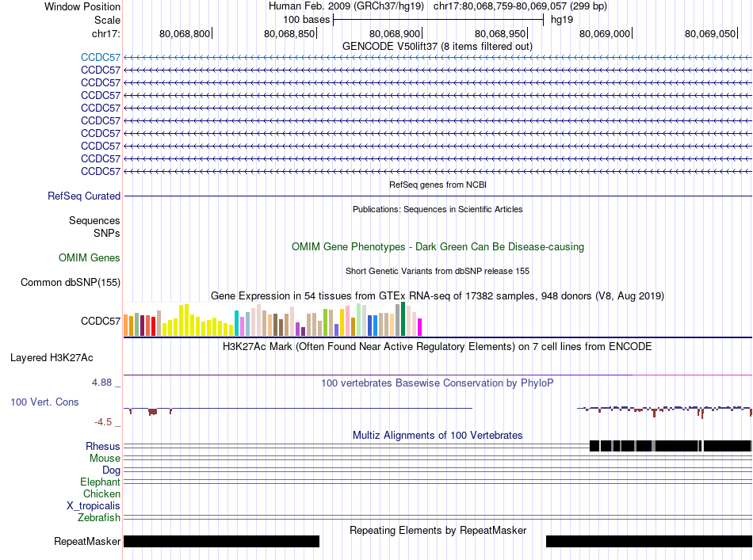The width and height of the screenshot is (753, 560).
Task: Click the Window Position label
Action: (x=82, y=6)
